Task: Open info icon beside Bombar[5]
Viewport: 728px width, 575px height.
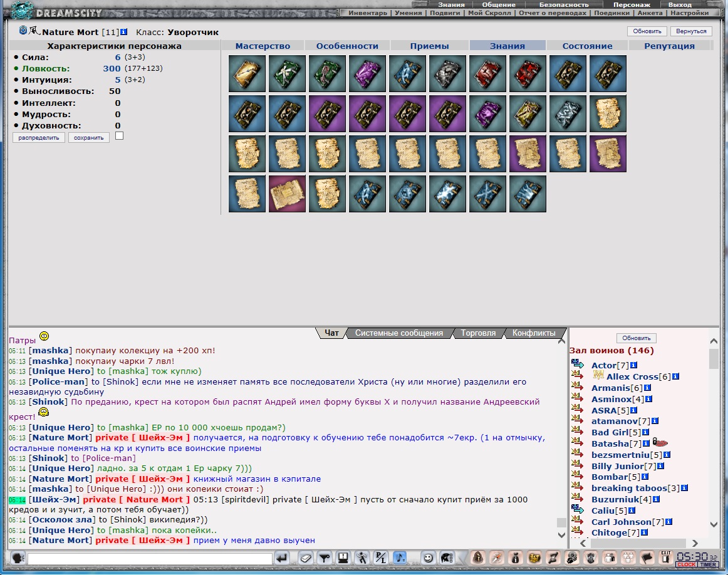Action: coord(645,477)
